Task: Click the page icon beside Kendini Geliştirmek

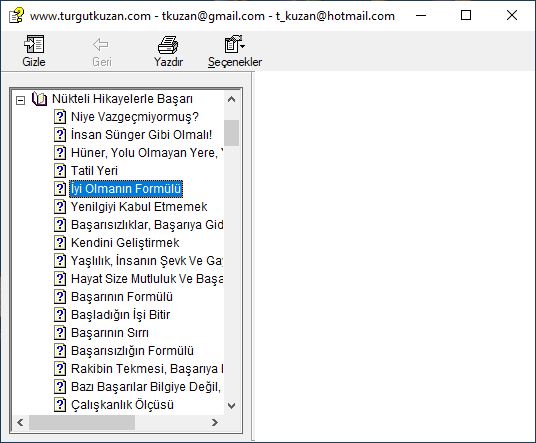Action: pyautogui.click(x=60, y=243)
